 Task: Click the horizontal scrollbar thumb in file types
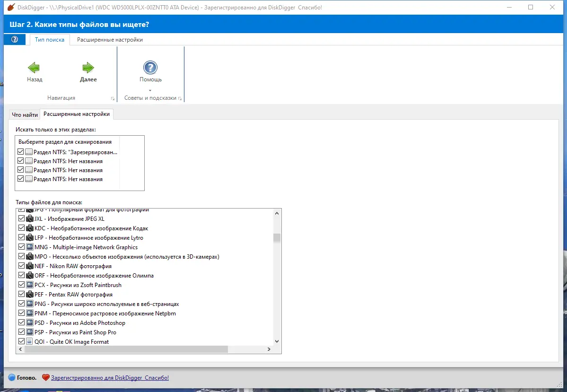[x=126, y=349]
